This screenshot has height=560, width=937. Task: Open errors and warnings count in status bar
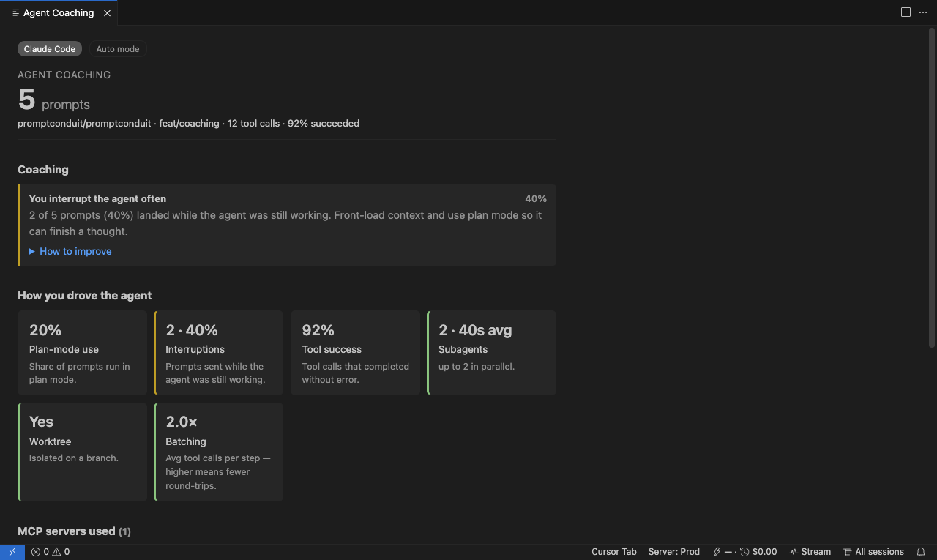tap(51, 552)
